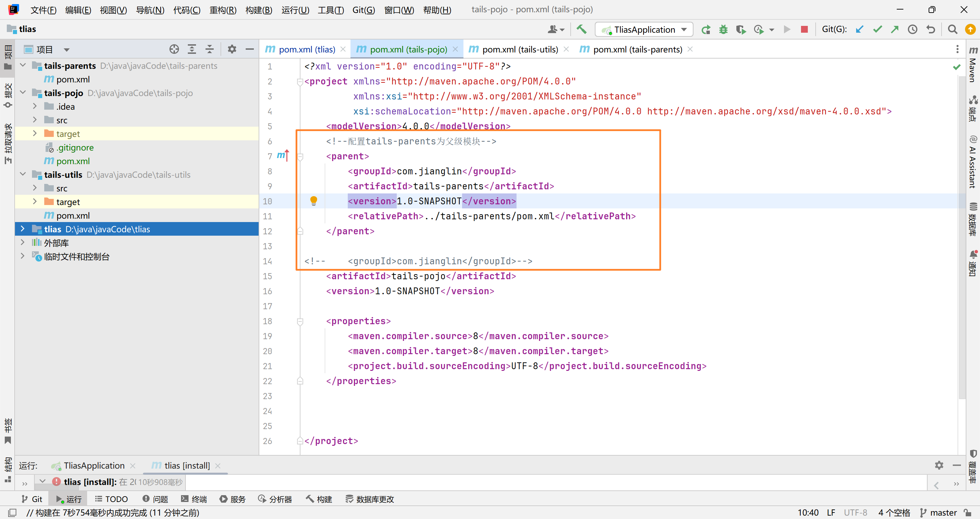The image size is (980, 519).
Task: Click the intention lightbulb on line 10
Action: pyautogui.click(x=313, y=200)
